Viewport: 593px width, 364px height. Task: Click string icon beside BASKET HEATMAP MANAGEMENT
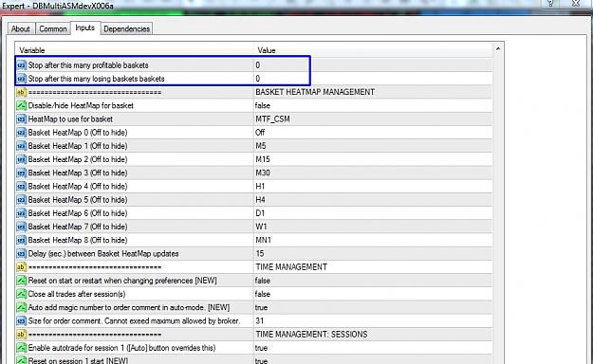click(21, 92)
